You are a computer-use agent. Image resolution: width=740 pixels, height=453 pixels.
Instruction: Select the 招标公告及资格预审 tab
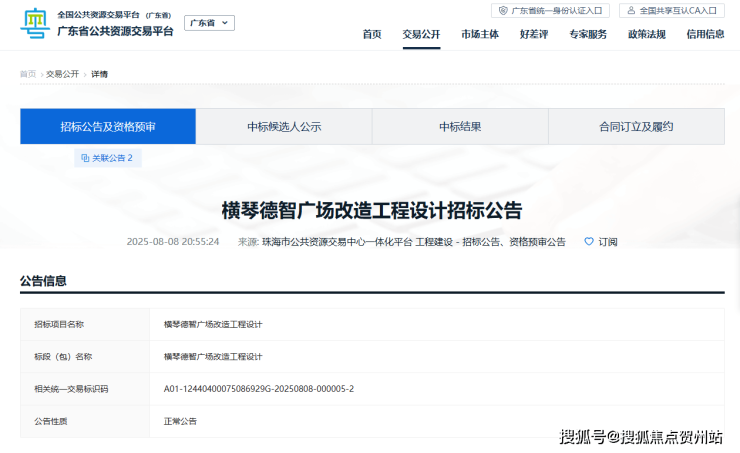click(108, 126)
